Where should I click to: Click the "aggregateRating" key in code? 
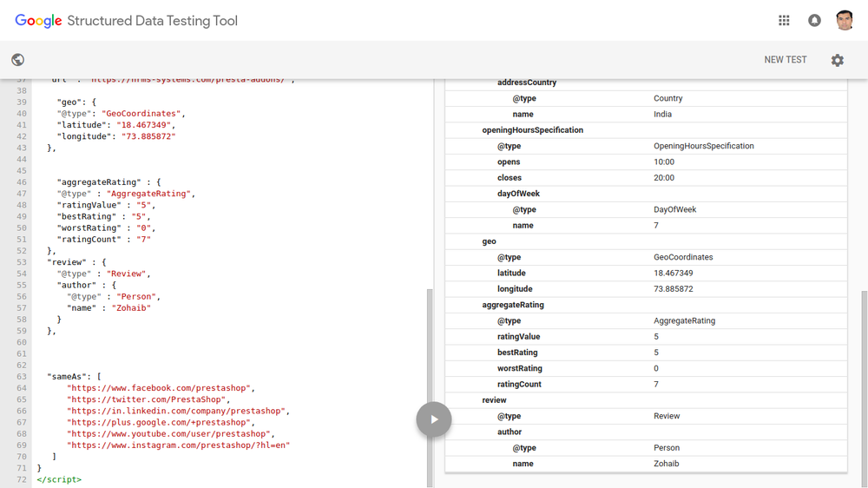[99, 181]
